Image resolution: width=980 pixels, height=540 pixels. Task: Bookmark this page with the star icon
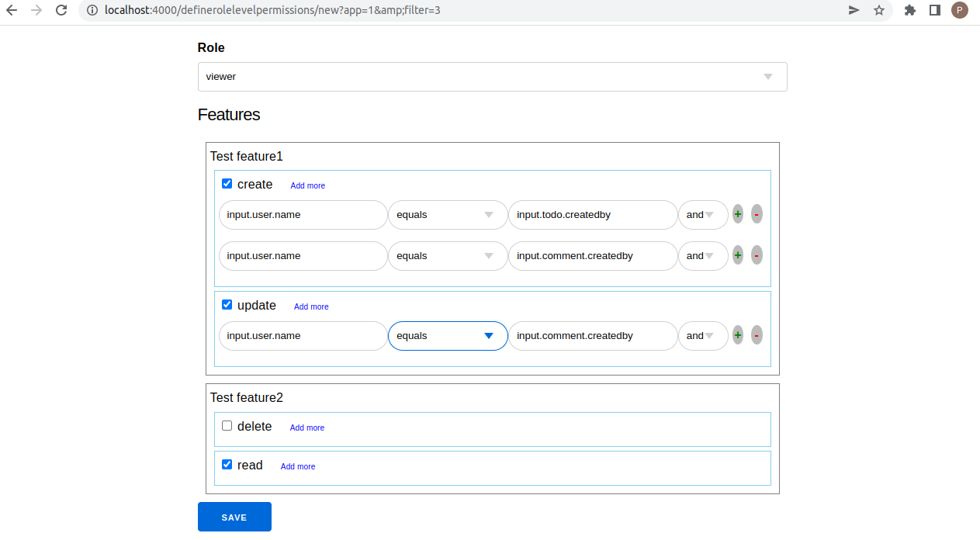tap(879, 10)
